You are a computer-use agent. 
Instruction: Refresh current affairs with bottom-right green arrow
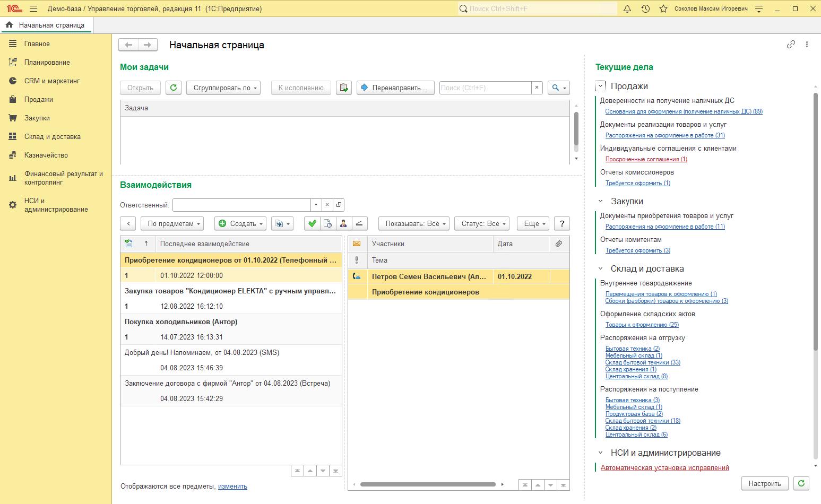(x=801, y=483)
